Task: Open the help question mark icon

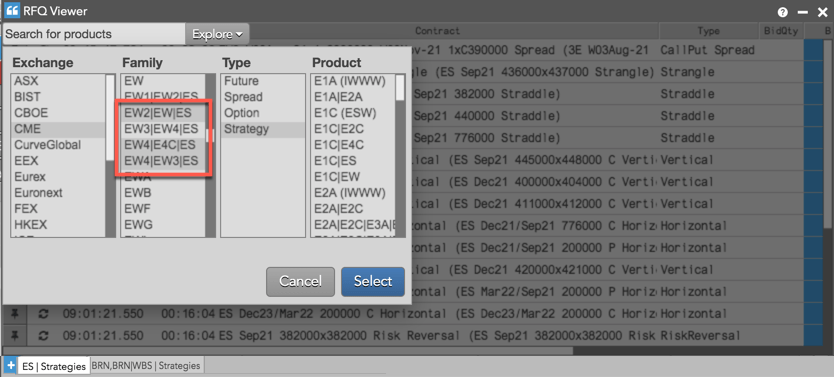Action: pos(783,12)
